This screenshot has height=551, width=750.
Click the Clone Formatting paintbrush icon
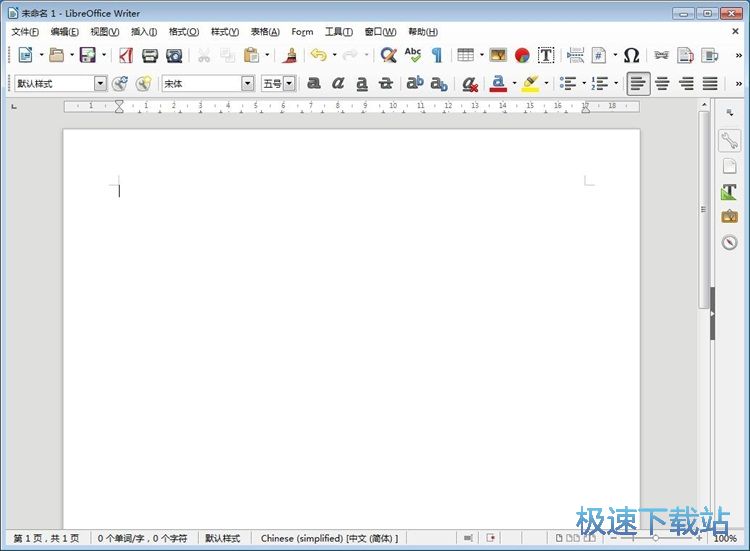point(290,56)
